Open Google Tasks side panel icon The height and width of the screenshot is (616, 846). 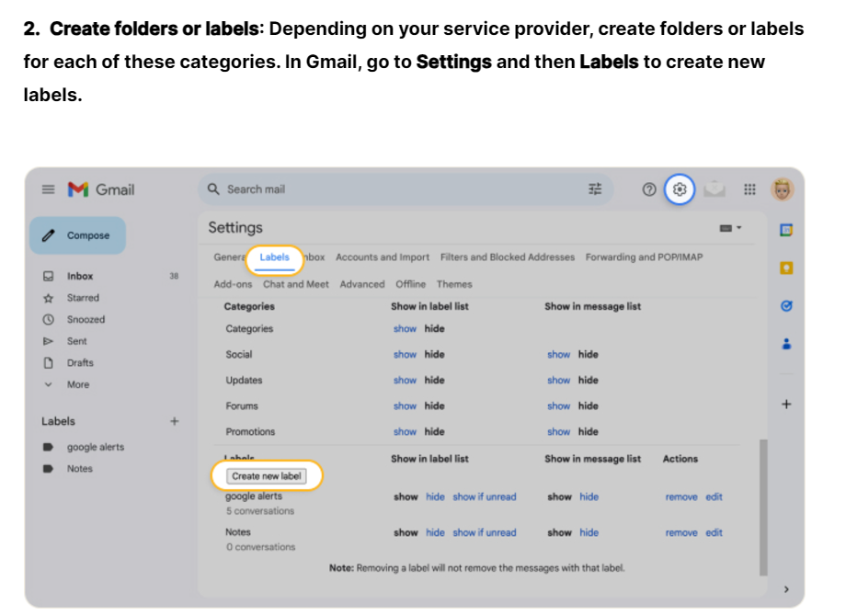pyautogui.click(x=786, y=306)
